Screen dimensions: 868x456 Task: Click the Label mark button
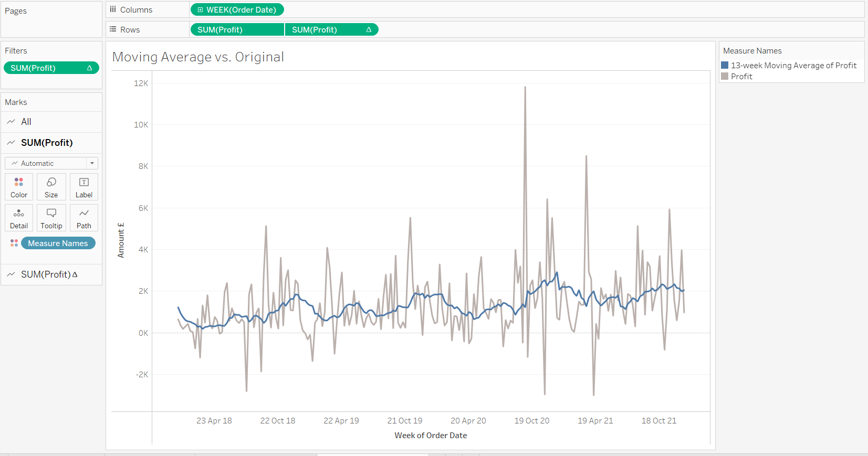(x=84, y=187)
